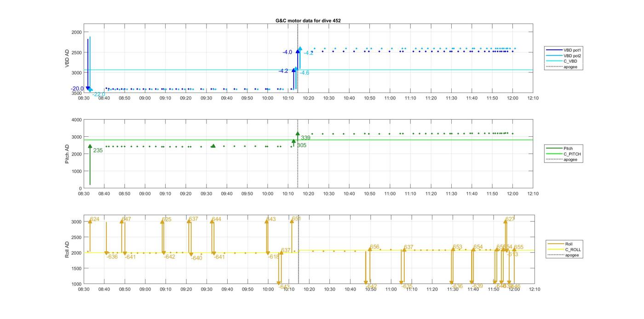Click the 647 roll data label
The height and width of the screenshot is (319, 644).
tap(126, 219)
